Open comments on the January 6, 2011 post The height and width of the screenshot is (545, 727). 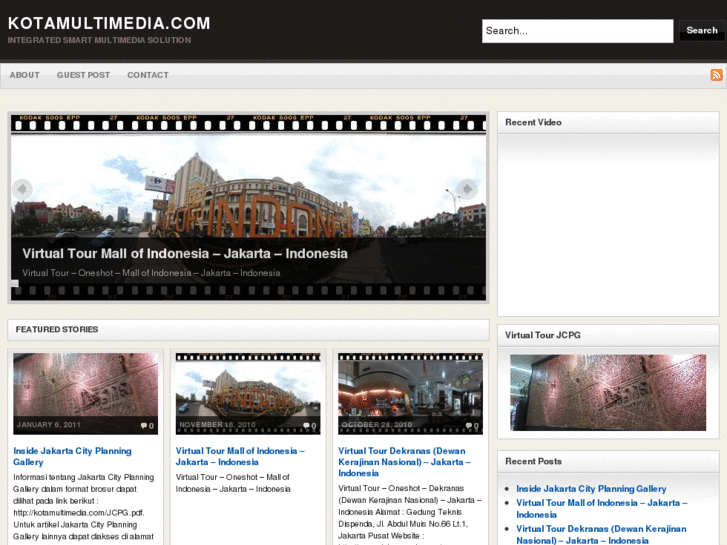(x=147, y=425)
